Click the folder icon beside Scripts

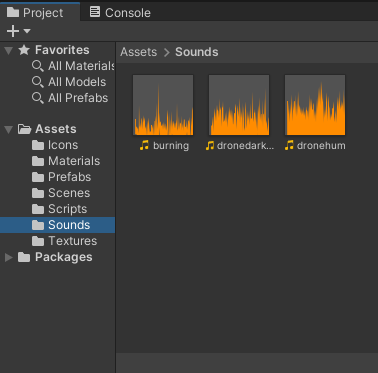(38, 209)
